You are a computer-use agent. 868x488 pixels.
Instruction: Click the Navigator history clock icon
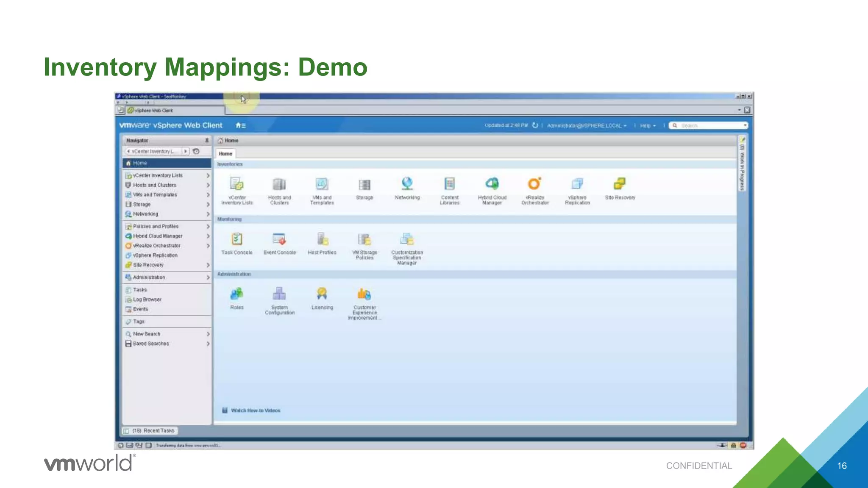pyautogui.click(x=196, y=151)
